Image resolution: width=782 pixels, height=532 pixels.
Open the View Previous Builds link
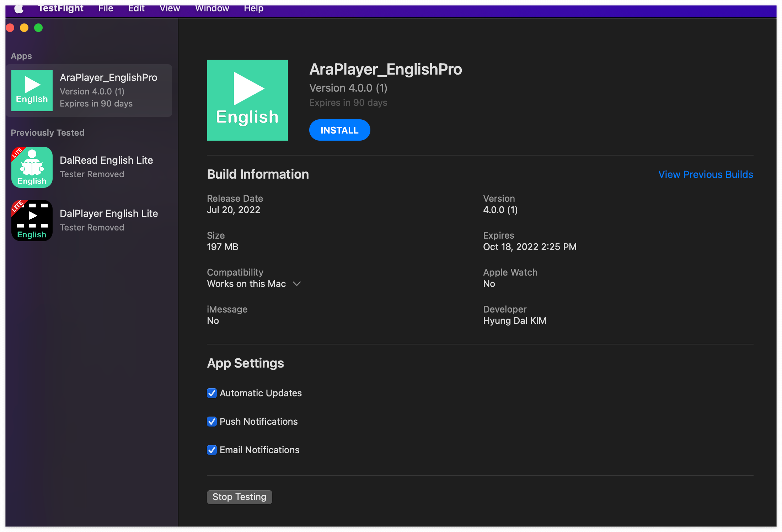706,174
